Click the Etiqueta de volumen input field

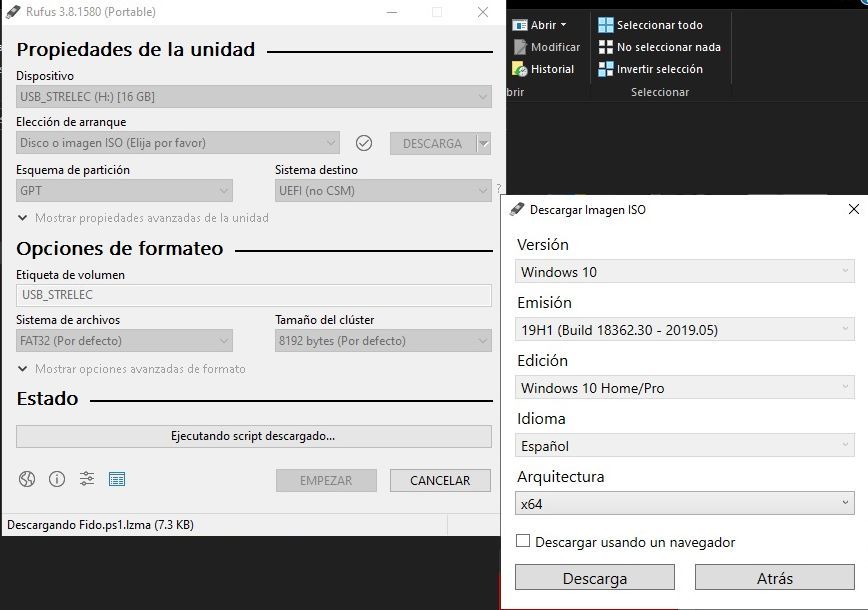pos(254,295)
